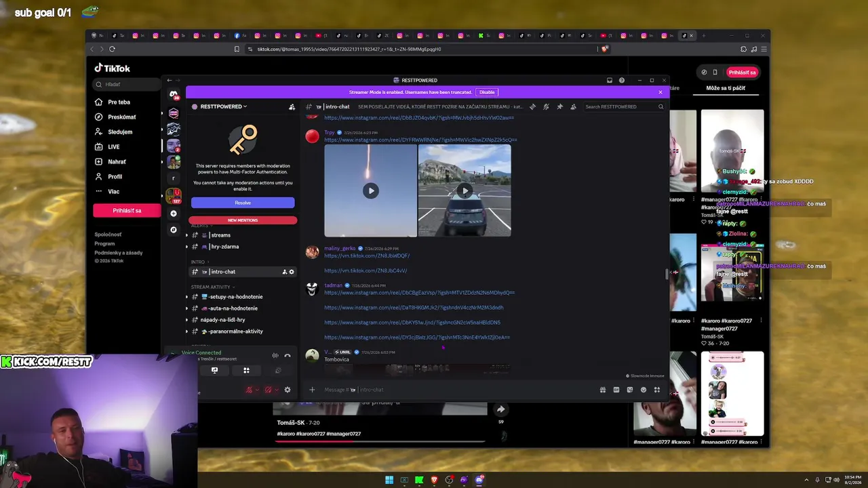Viewport: 868px width, 488px height.
Task: Expand paranormálne-aktivity channel arrow
Action: coord(186,331)
